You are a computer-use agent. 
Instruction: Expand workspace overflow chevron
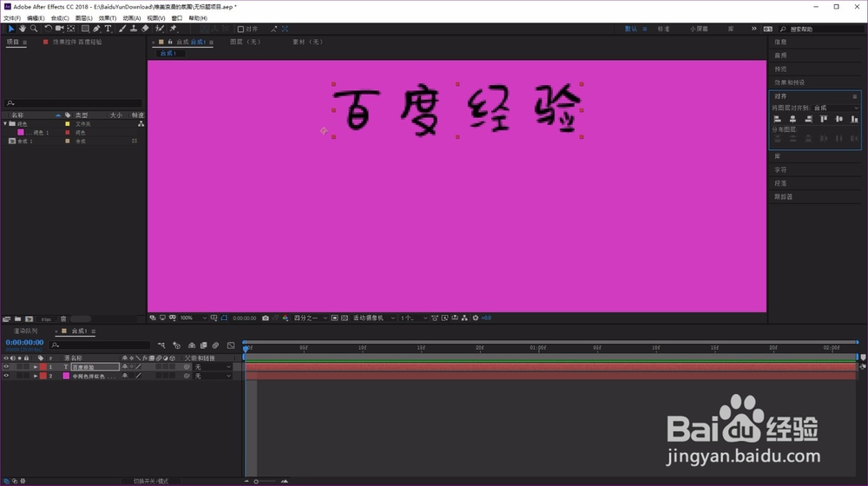pyautogui.click(x=753, y=29)
